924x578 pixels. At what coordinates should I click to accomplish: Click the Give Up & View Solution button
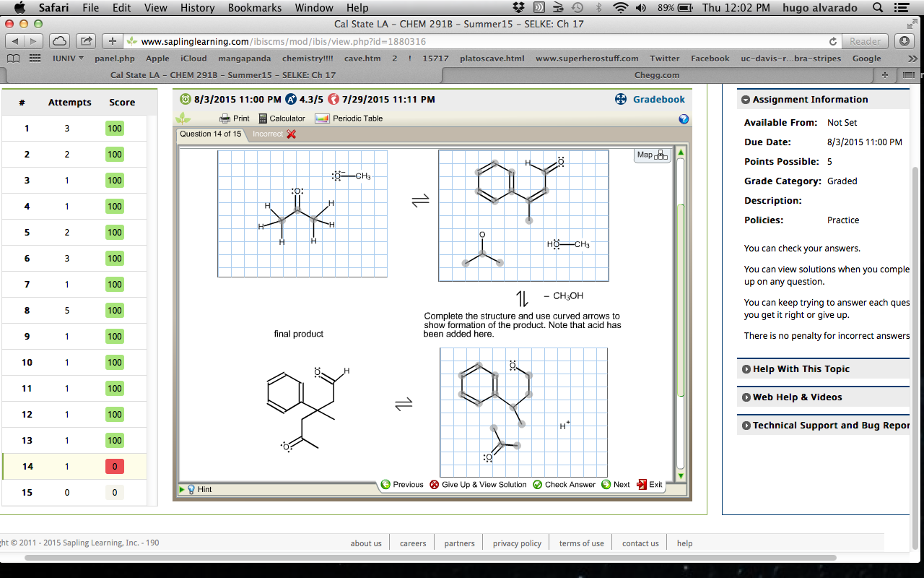tap(480, 484)
